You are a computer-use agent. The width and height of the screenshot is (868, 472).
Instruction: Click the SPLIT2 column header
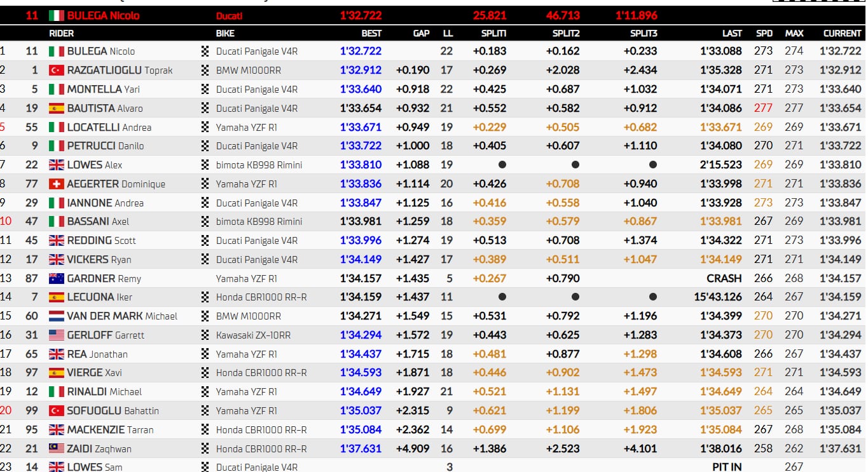567,33
